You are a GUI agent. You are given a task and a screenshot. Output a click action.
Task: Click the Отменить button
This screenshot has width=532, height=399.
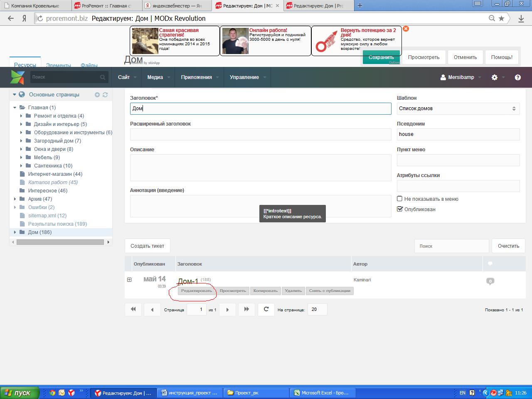click(x=465, y=57)
